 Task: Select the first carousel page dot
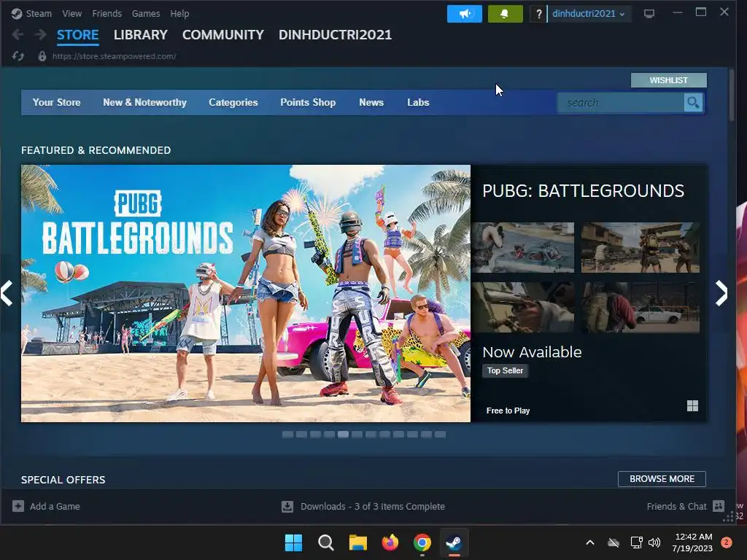[x=287, y=435]
